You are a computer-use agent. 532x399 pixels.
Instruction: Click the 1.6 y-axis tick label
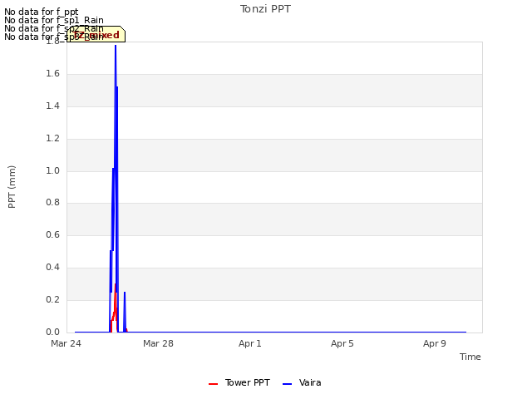point(52,74)
